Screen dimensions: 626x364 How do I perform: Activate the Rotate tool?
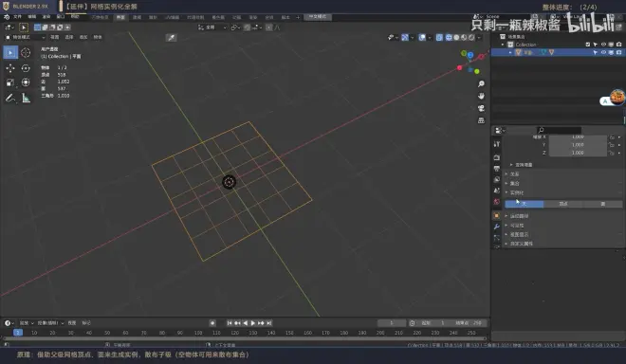point(26,68)
